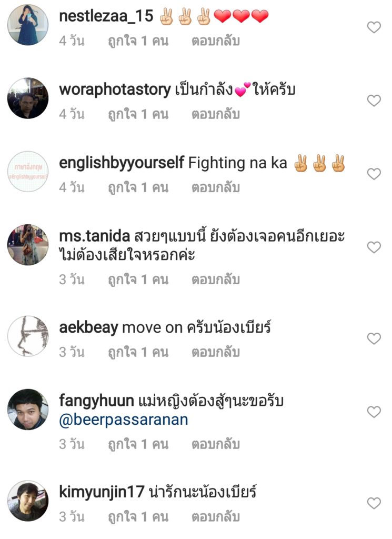Reply to englishbyyourself's comment
The width and height of the screenshot is (392, 539).
pyautogui.click(x=215, y=187)
